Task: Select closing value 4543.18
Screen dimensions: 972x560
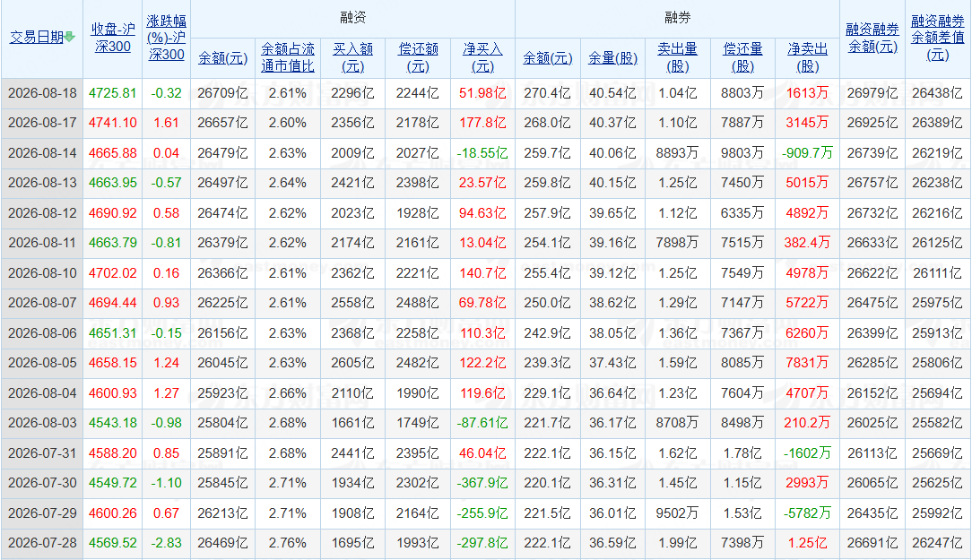Action: click(112, 423)
